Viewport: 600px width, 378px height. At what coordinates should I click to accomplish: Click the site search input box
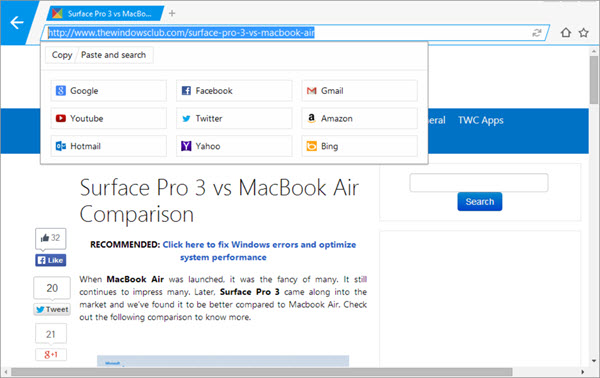(x=479, y=183)
